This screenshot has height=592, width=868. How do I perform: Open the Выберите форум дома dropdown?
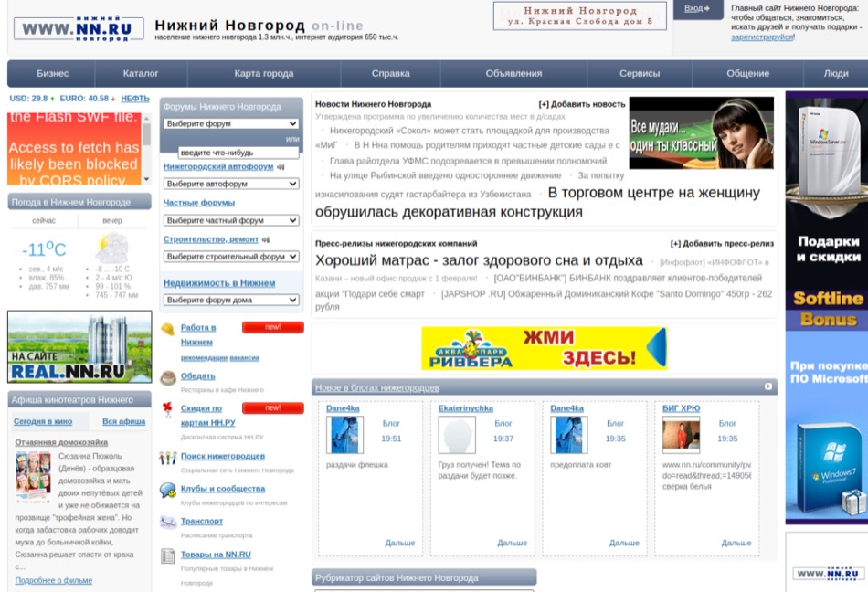231,300
